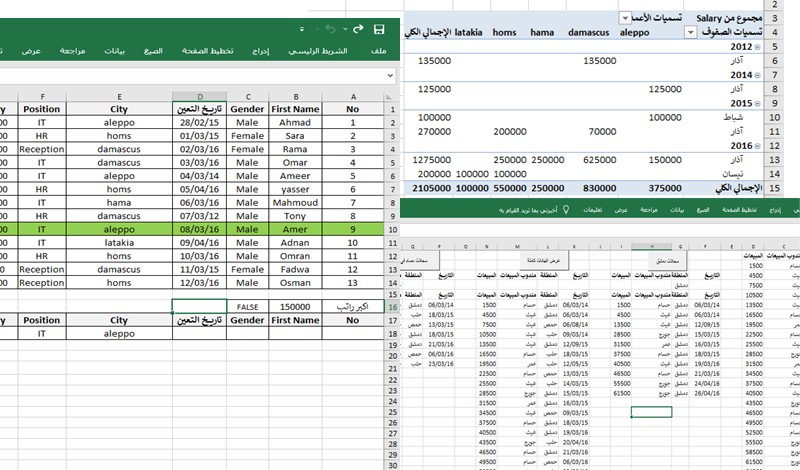Click the 'aleppo' criteria cell in row 18

[x=119, y=333]
